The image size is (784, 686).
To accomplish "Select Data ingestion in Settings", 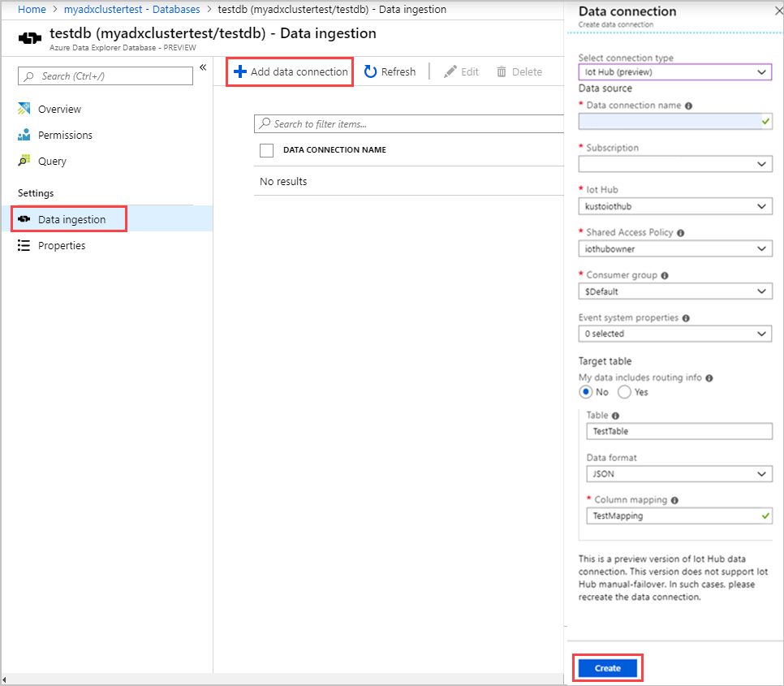I will point(71,219).
